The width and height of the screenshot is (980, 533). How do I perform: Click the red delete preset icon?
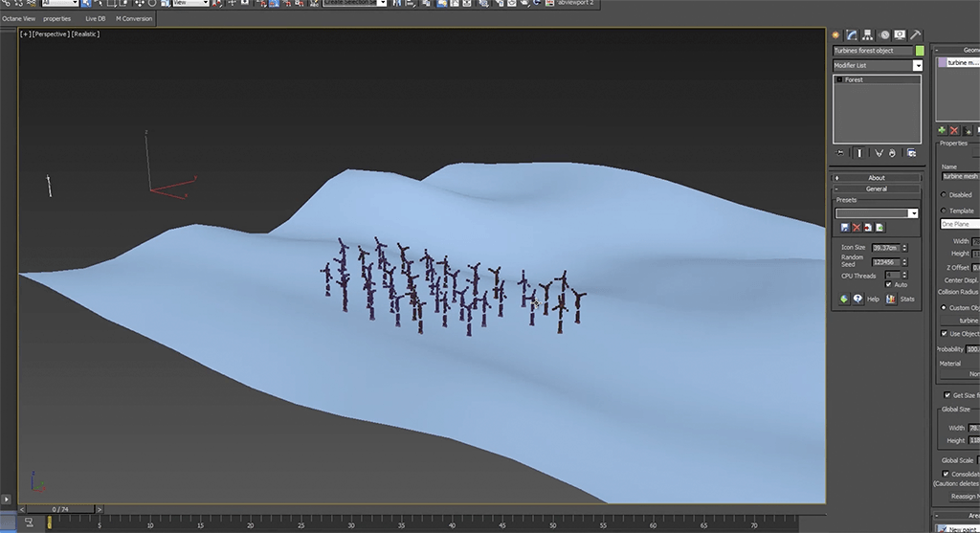[857, 227]
